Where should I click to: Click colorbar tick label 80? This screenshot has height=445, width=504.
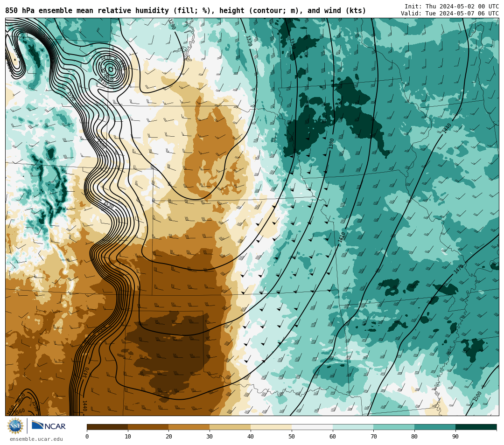[x=415, y=436]
